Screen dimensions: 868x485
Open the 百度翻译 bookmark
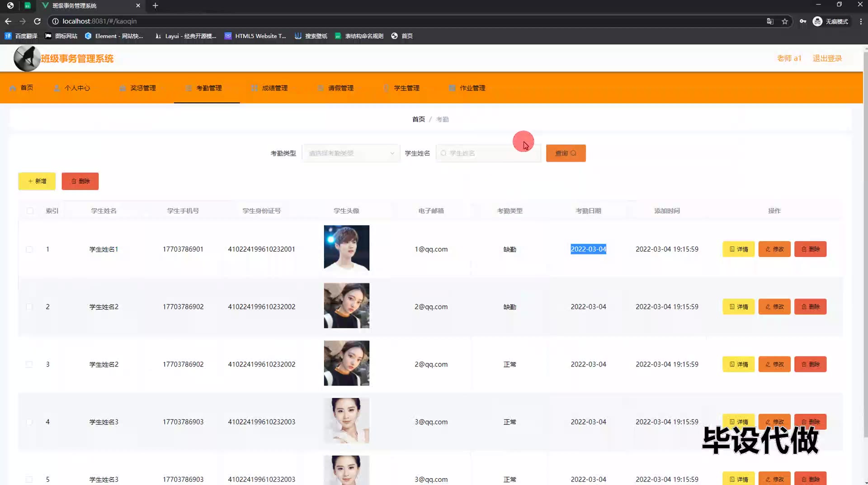21,36
